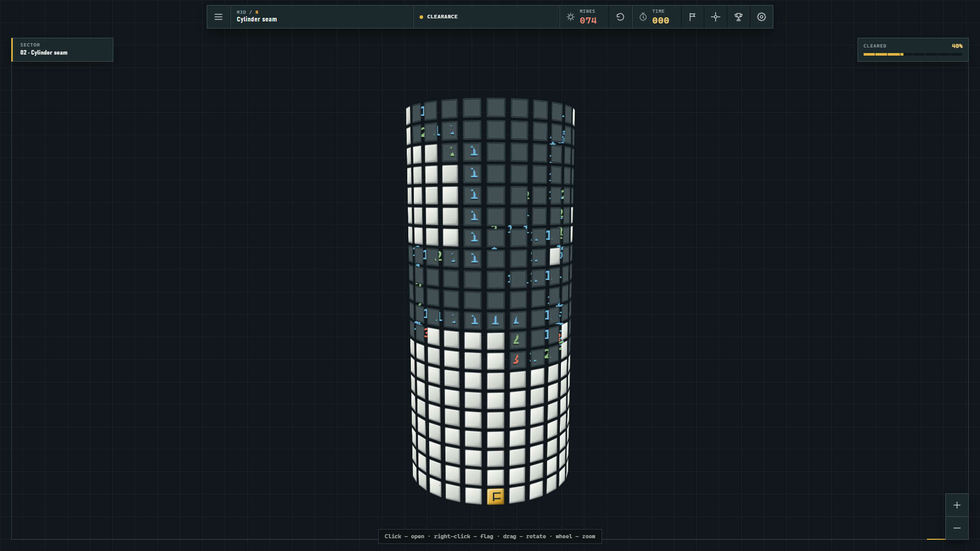Click the time counter 000
This screenshot has width=980, height=551.
click(660, 20)
